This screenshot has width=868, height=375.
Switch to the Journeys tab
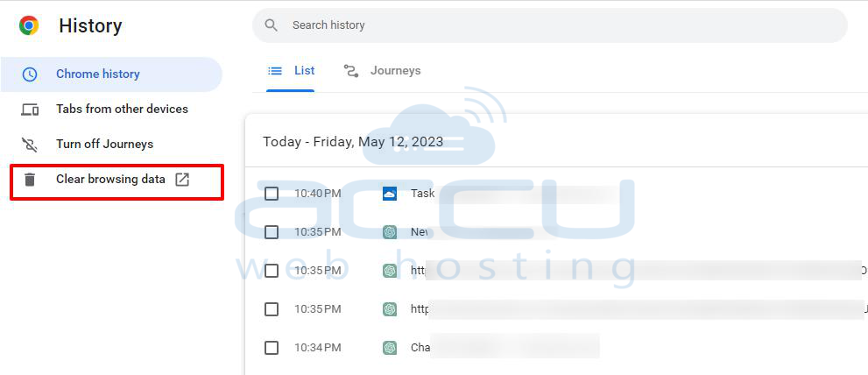click(x=383, y=71)
